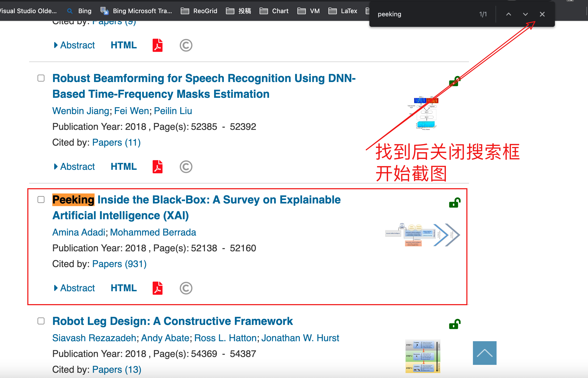Open the Chart bookmark folder

coord(274,11)
